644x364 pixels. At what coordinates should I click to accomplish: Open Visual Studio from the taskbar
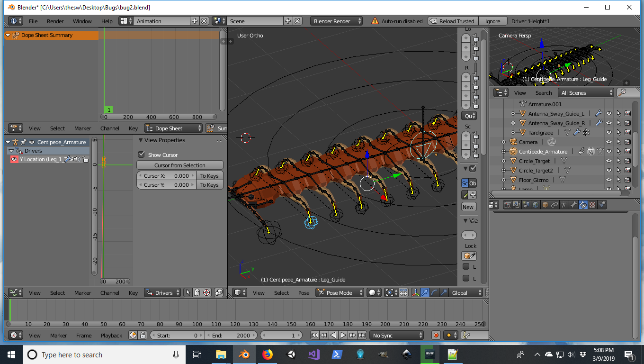[314, 354]
